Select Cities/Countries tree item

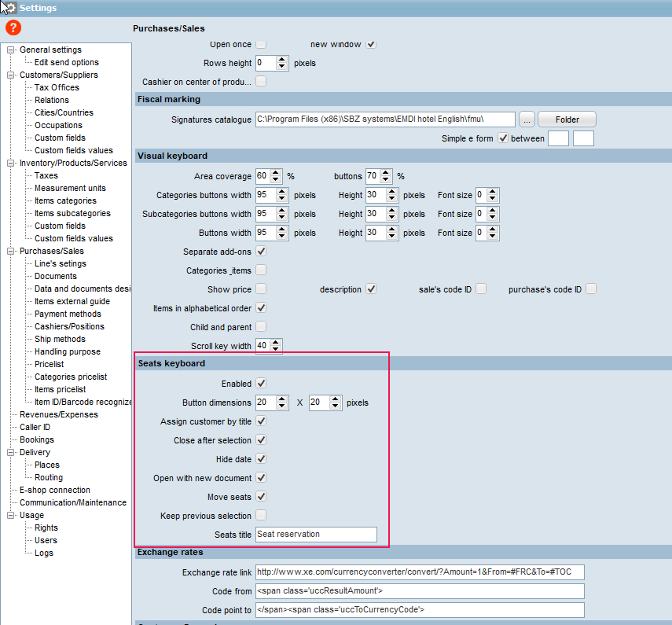click(x=64, y=112)
